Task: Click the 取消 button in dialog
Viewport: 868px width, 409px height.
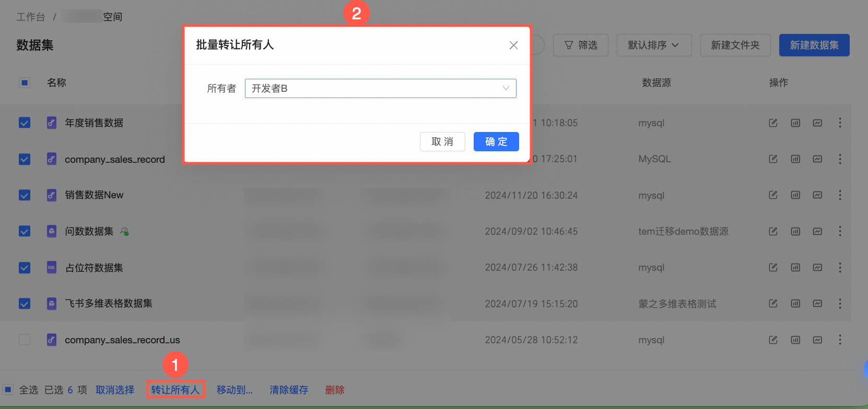Action: click(x=442, y=141)
